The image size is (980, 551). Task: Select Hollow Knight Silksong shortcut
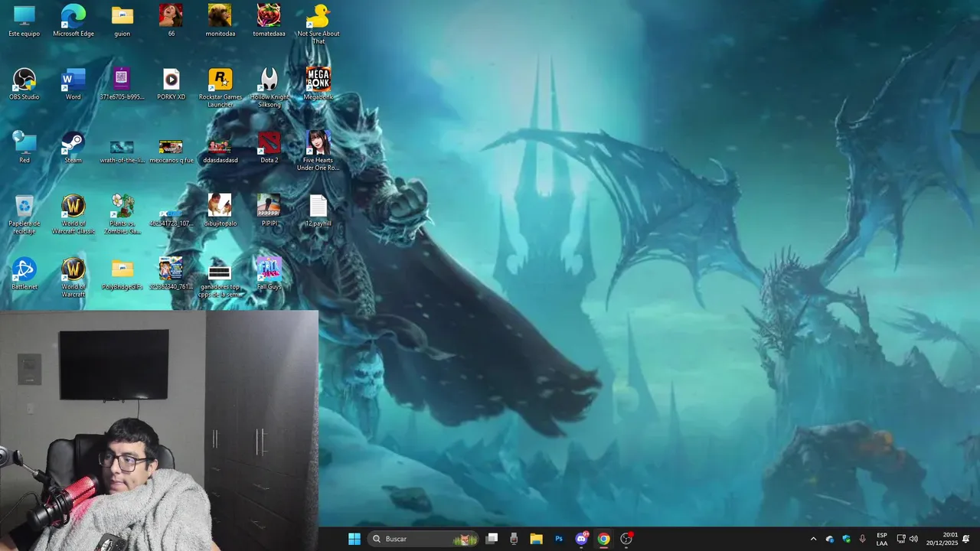click(x=269, y=88)
